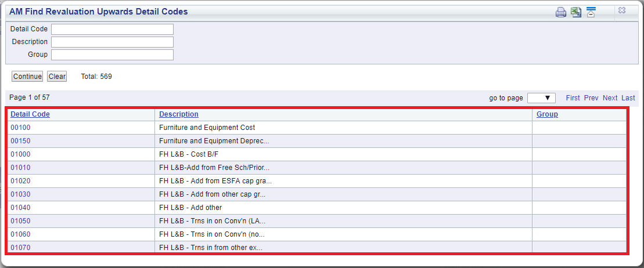Select detail code 00100
644x268 pixels.
[x=20, y=128]
